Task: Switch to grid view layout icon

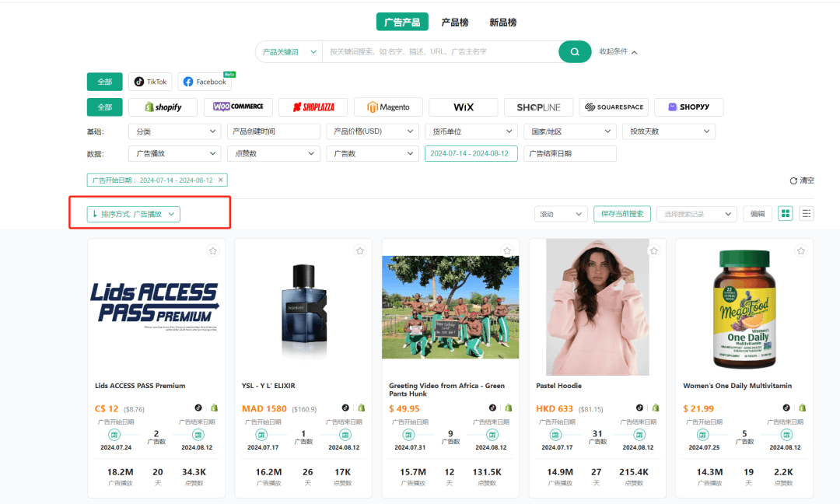Action: pyautogui.click(x=786, y=214)
